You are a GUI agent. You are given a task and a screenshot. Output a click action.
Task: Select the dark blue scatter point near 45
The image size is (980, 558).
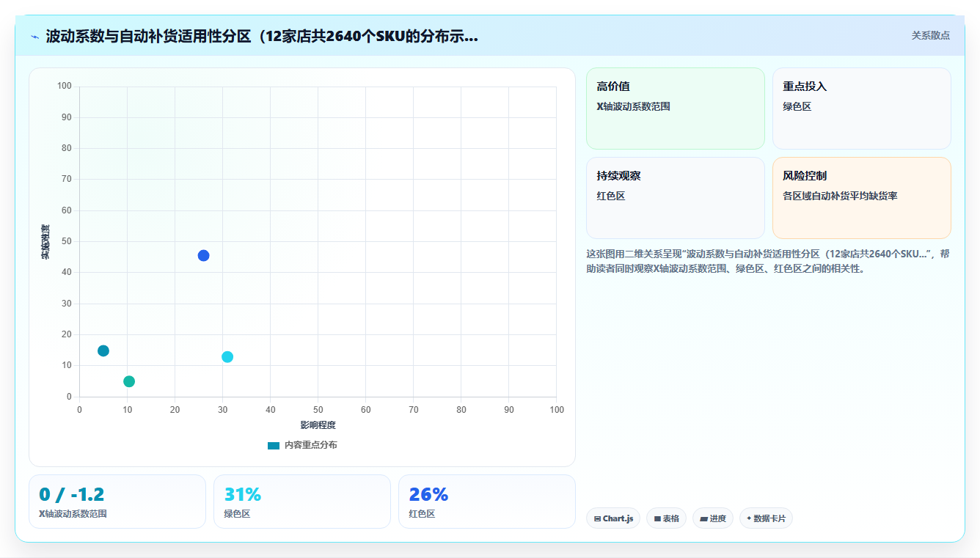click(x=203, y=255)
